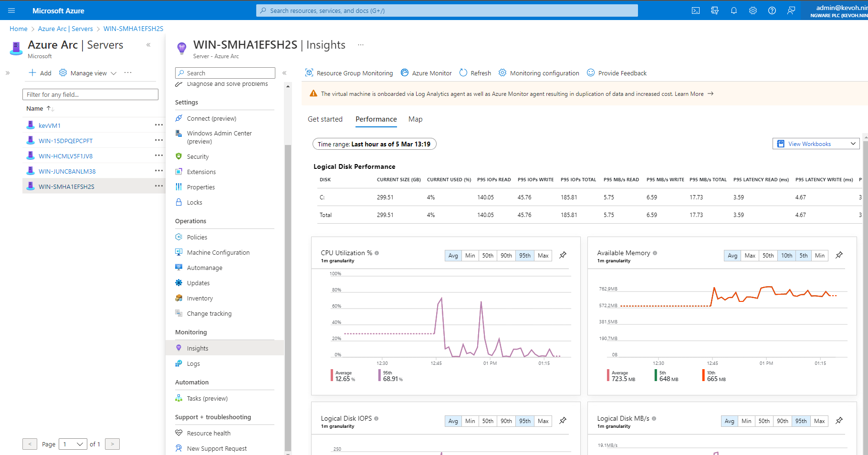
Task: Click the Filter for any field input
Action: point(90,94)
